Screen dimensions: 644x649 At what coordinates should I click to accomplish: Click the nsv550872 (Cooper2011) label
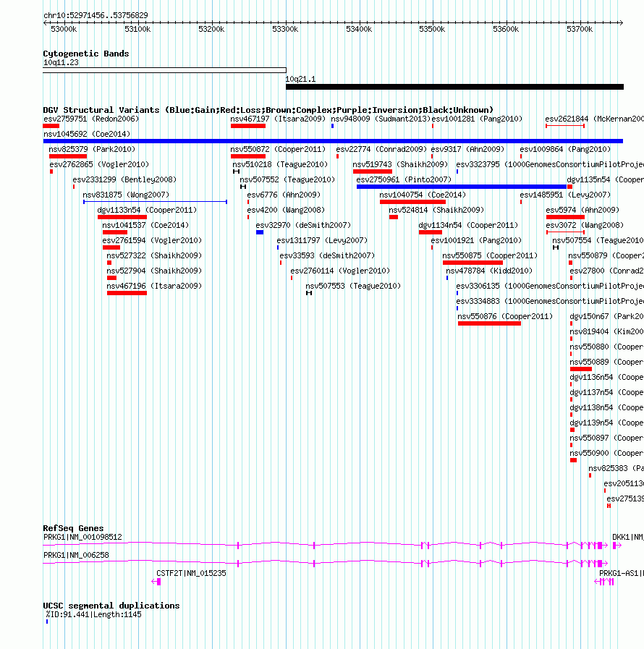(278, 149)
